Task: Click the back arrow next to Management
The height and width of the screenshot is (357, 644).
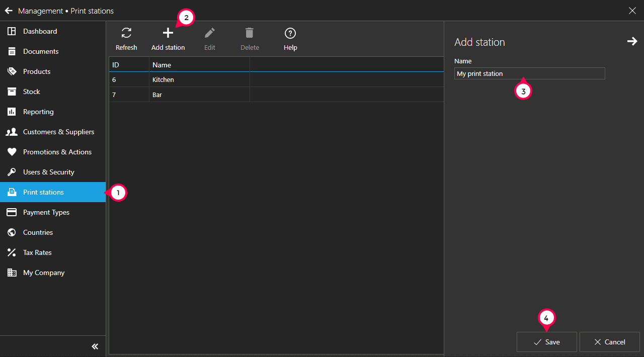Action: pos(9,11)
